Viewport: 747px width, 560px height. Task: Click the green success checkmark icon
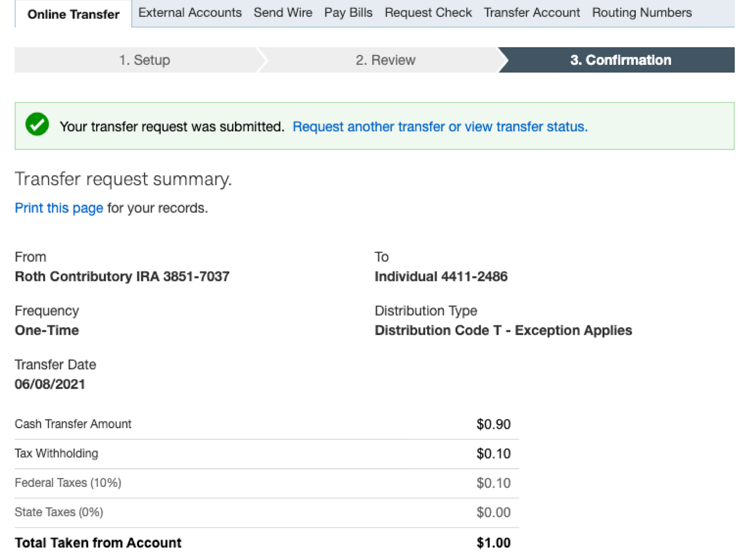[37, 125]
